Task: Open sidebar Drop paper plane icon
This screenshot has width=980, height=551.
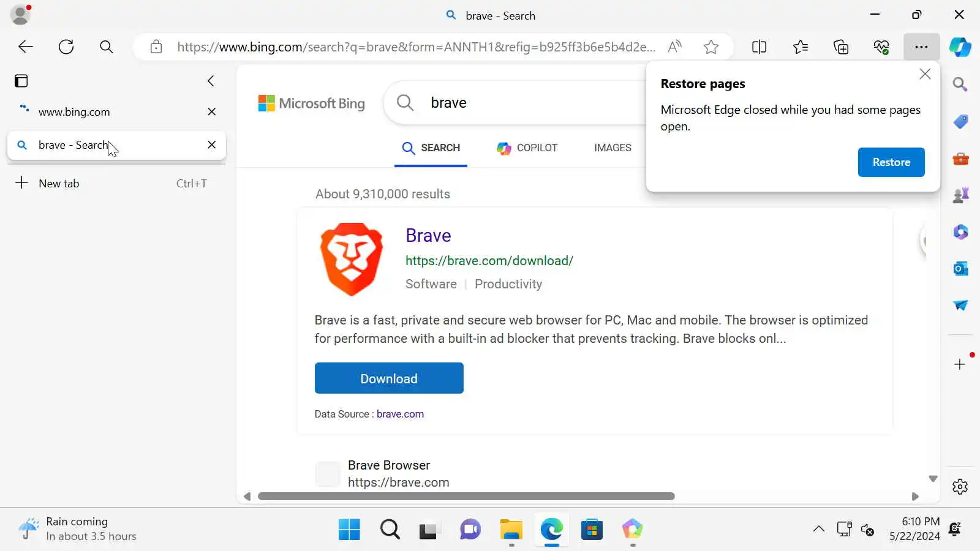Action: coord(960,305)
